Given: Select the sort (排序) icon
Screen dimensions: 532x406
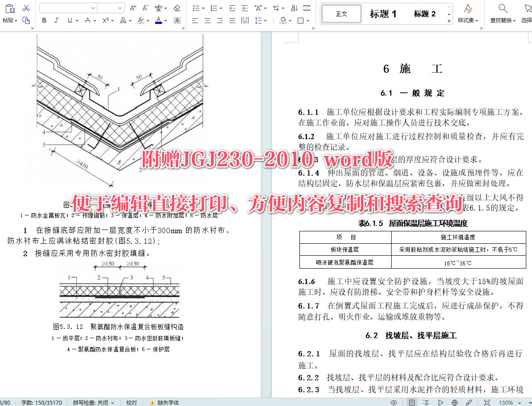Looking at the screenshot, I should point(295,8).
